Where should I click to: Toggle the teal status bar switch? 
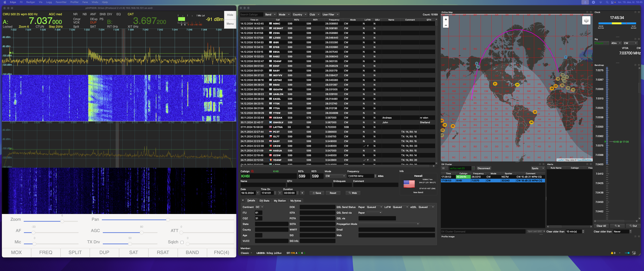click(x=627, y=253)
